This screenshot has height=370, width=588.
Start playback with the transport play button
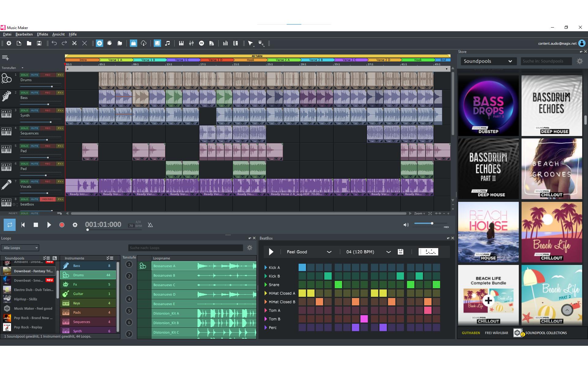(49, 225)
